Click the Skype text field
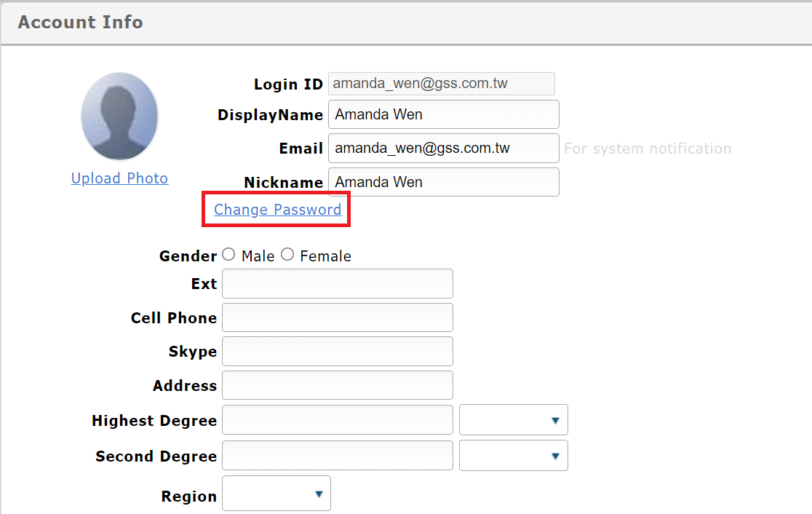 tap(337, 351)
